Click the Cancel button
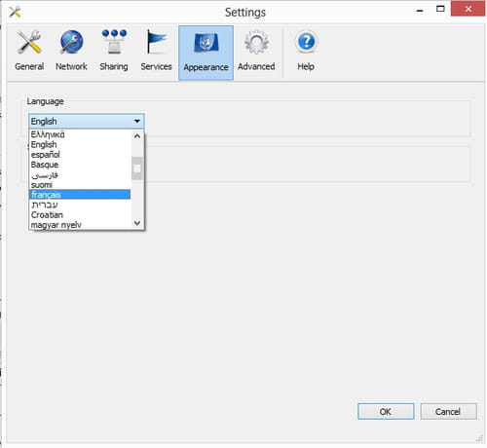Viewport: 487px width, 448px height. tap(448, 412)
